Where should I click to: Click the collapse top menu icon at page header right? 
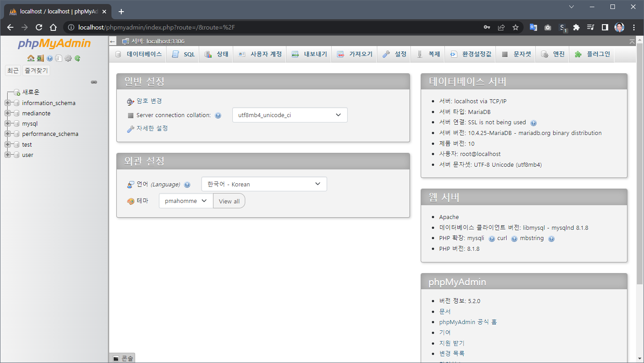tap(632, 41)
